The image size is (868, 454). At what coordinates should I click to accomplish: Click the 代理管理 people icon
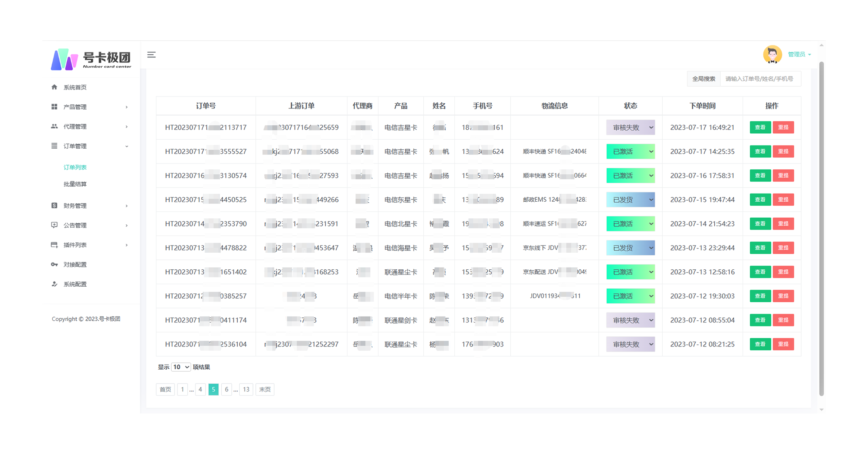[x=54, y=126]
